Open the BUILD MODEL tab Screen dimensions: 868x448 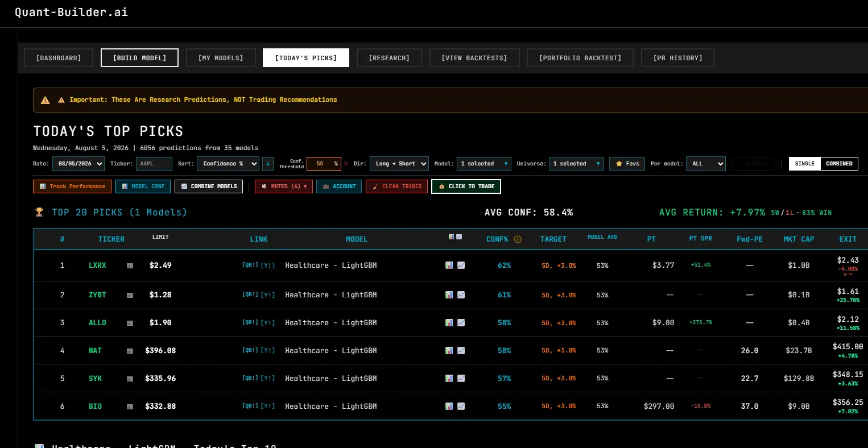(139, 58)
